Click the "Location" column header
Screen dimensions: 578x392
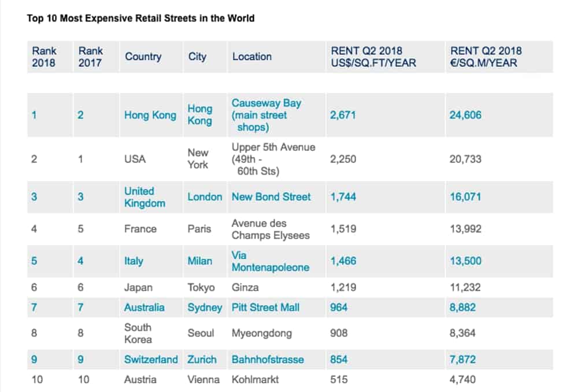point(252,57)
